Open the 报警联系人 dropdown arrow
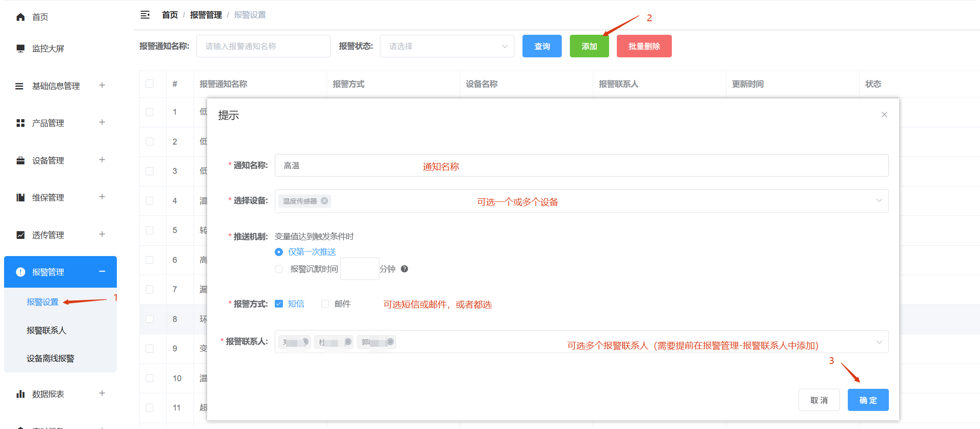The width and height of the screenshot is (980, 429). [x=878, y=342]
